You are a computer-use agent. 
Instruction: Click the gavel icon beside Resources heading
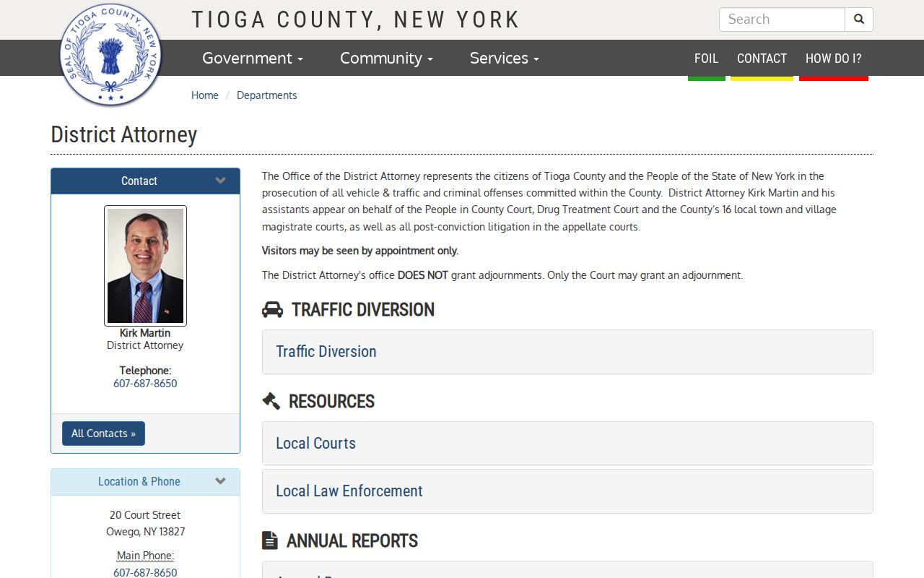tap(271, 401)
